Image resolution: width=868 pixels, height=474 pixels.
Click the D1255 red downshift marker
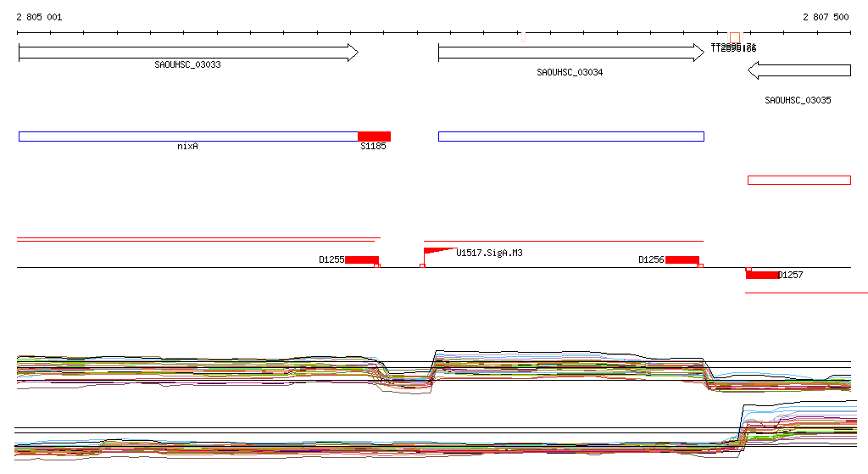[x=361, y=259]
